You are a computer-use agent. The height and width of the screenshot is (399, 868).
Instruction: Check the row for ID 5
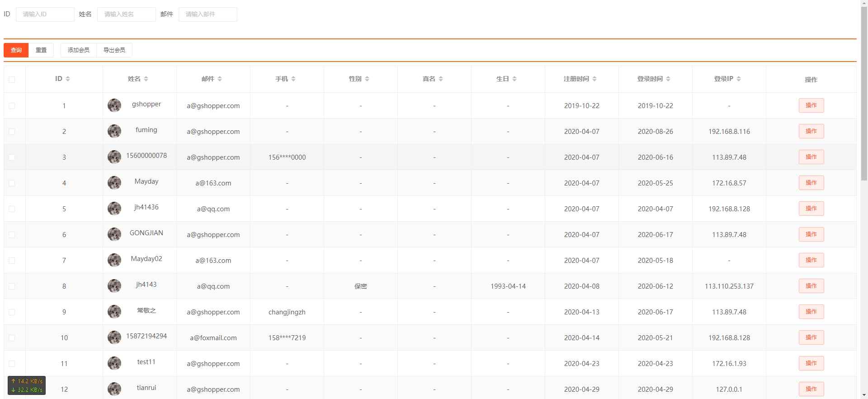[12, 209]
